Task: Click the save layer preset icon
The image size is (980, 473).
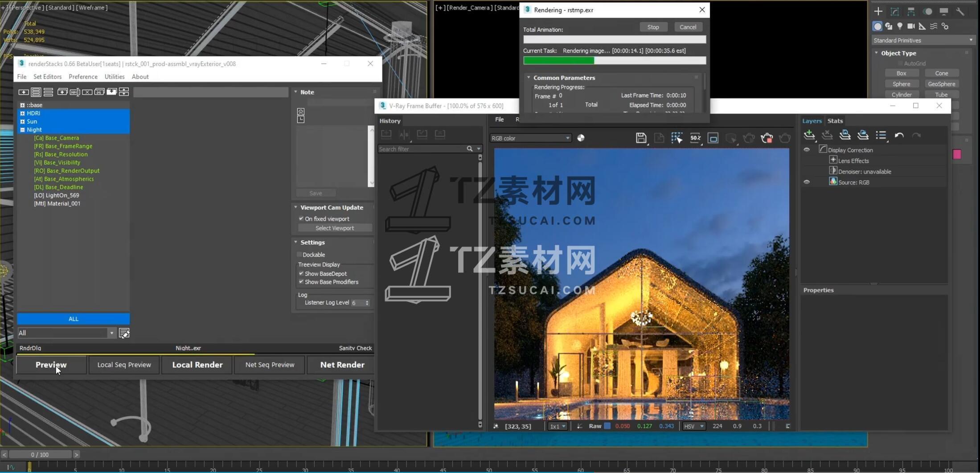Action: (x=845, y=136)
